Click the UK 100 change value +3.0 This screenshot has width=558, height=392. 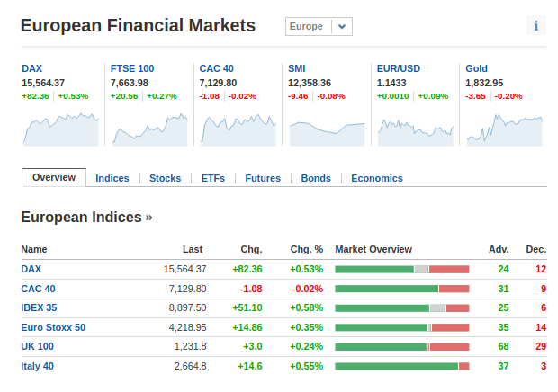[253, 346]
